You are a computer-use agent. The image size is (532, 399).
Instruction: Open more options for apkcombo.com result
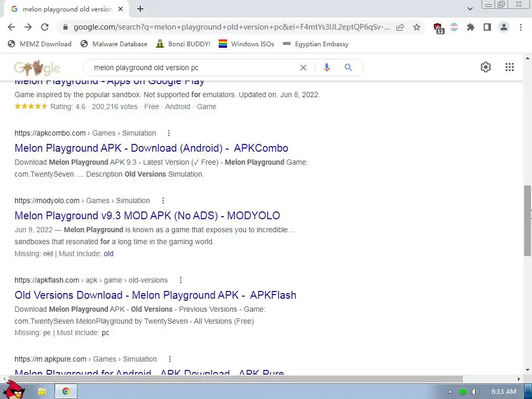(x=169, y=133)
